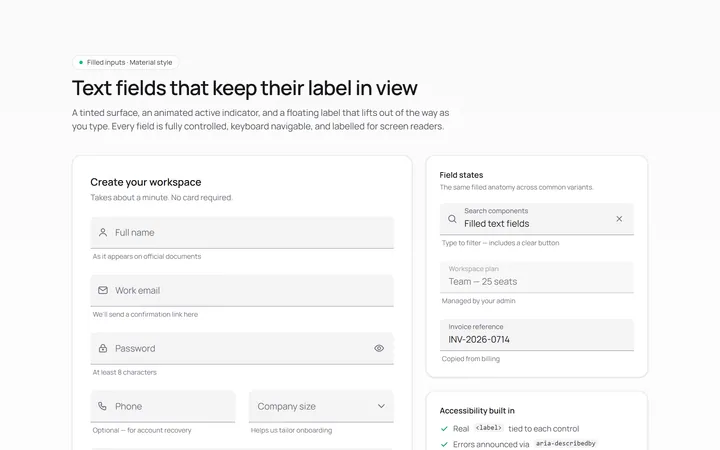Click into the Password field
Screen dimensions: 720x450
242,348
